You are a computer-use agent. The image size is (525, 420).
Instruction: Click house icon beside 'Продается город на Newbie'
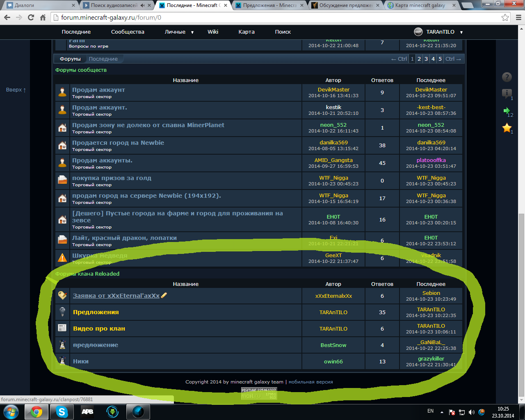(x=62, y=145)
